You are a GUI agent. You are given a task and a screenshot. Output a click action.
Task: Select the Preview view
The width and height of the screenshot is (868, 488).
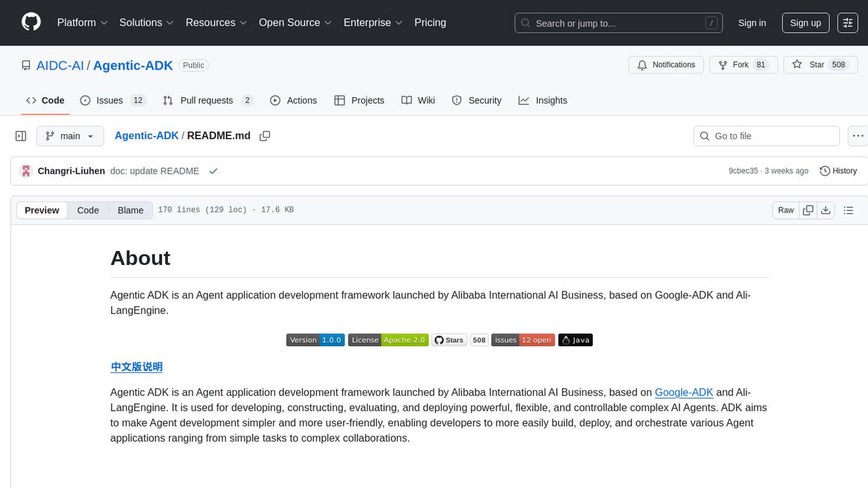[42, 210]
